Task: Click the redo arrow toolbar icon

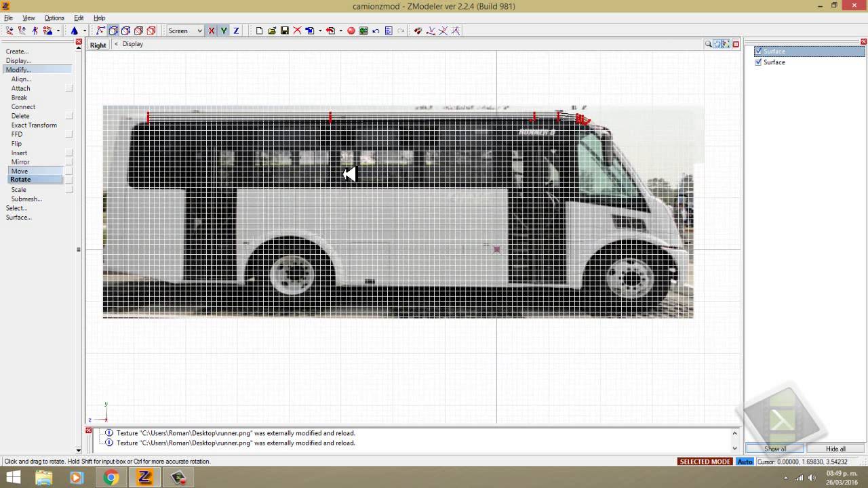Action: click(401, 30)
